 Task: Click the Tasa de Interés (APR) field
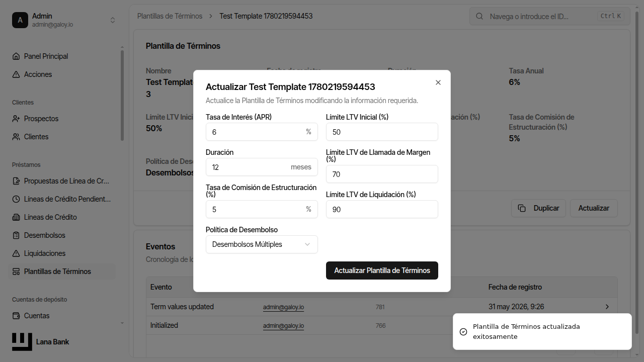pos(262,132)
